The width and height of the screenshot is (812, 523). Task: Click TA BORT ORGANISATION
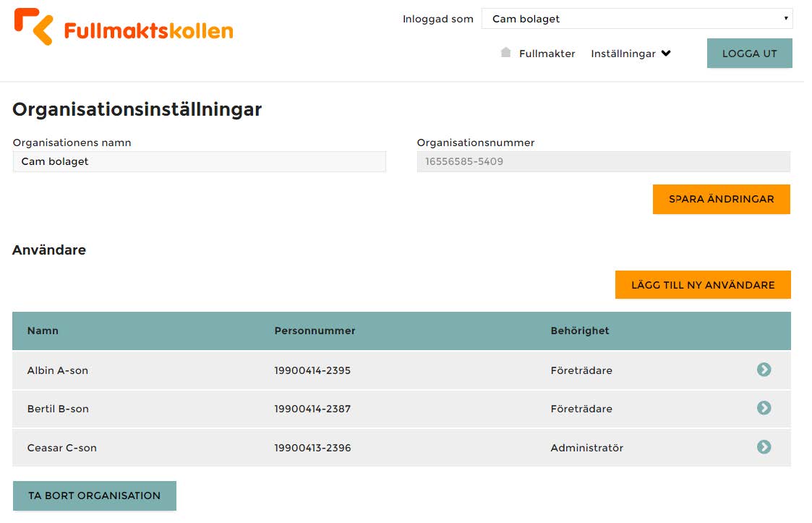[x=94, y=496]
